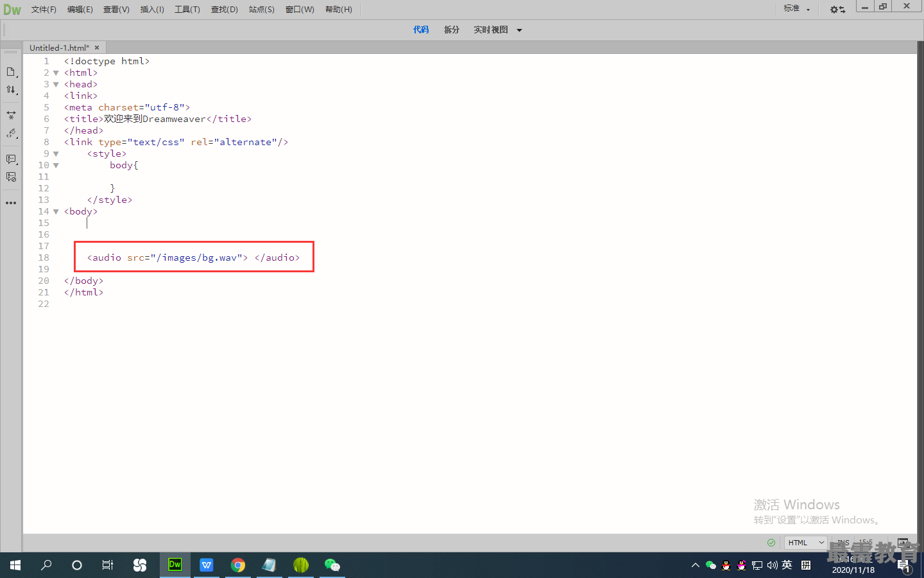Open 文件(F) menu
The image size is (924, 578).
click(44, 10)
